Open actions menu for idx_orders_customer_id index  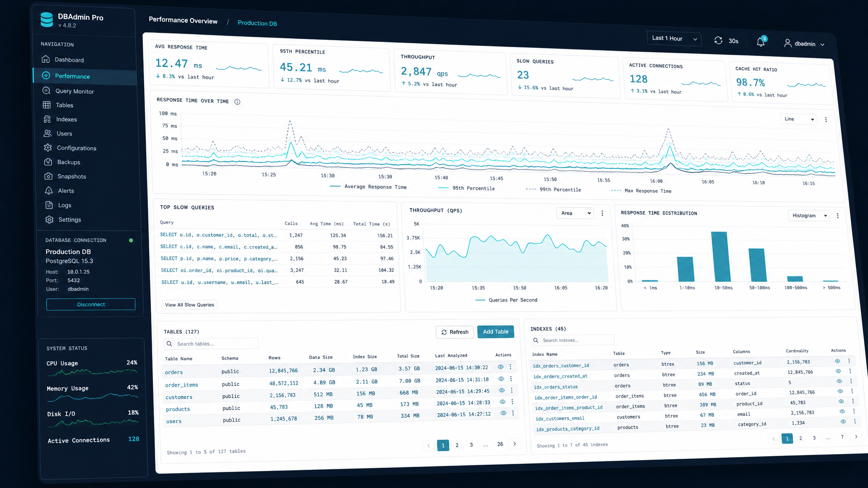coord(849,361)
